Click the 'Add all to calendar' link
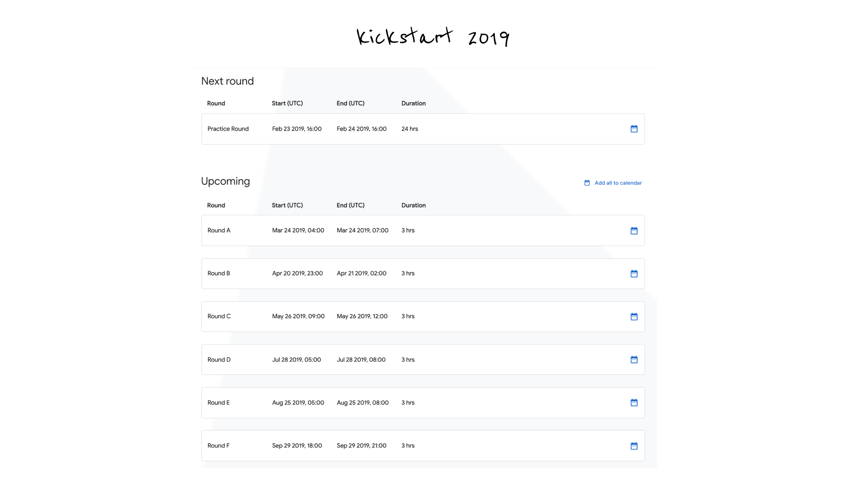Viewport: 868px width, 492px height. [x=618, y=183]
